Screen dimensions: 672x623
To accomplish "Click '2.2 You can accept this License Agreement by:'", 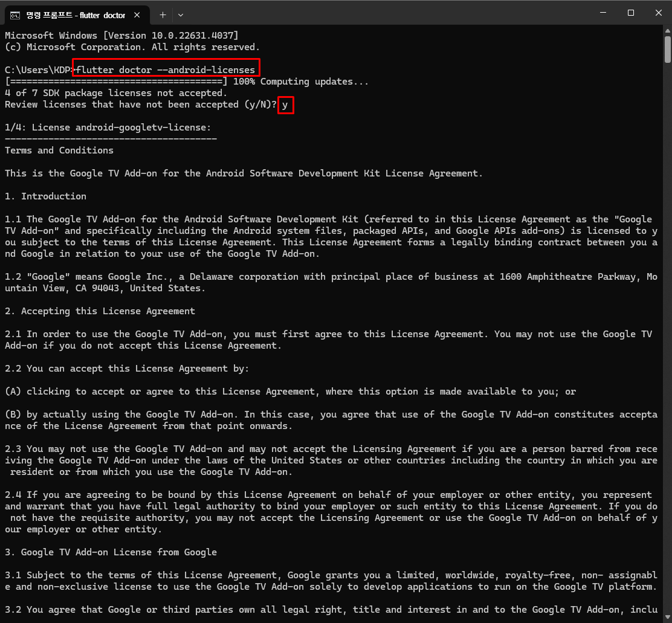I will (127, 369).
